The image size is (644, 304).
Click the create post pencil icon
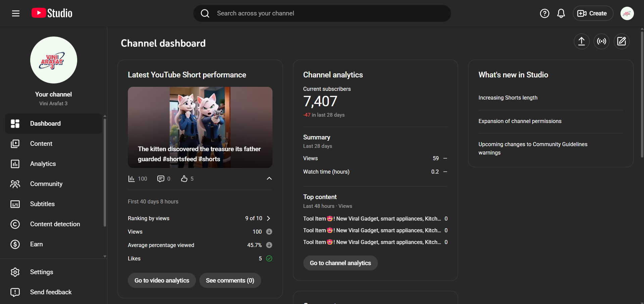(x=621, y=41)
